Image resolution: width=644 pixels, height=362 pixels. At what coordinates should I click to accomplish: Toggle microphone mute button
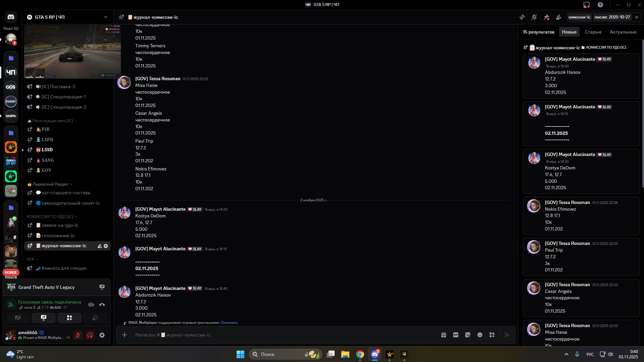tap(78, 335)
